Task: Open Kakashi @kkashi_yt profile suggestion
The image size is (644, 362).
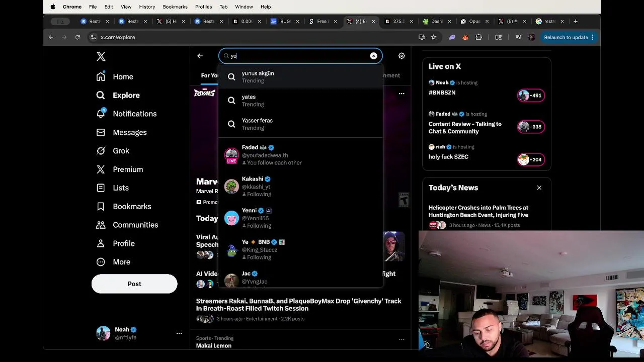Action: (x=300, y=187)
